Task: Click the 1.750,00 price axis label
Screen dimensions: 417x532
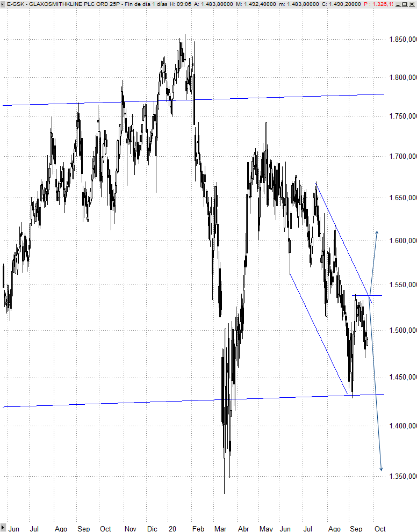Action: point(402,116)
